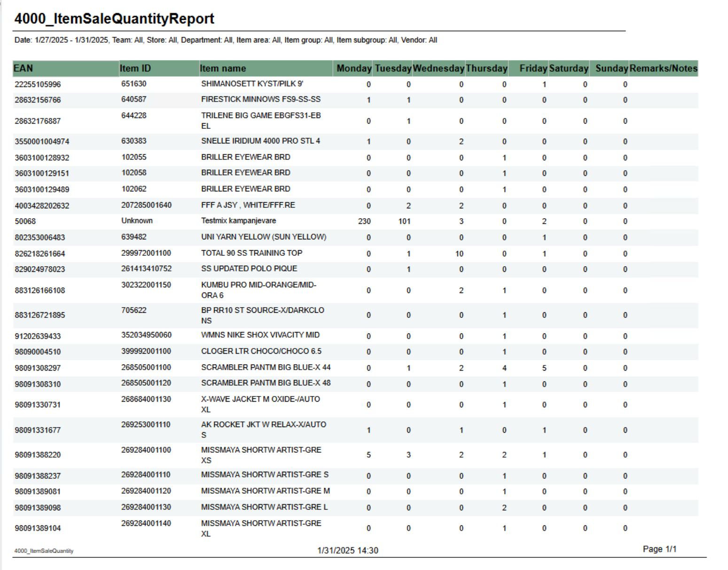Click the Item ID column header
This screenshot has width=728, height=570.
pos(135,69)
